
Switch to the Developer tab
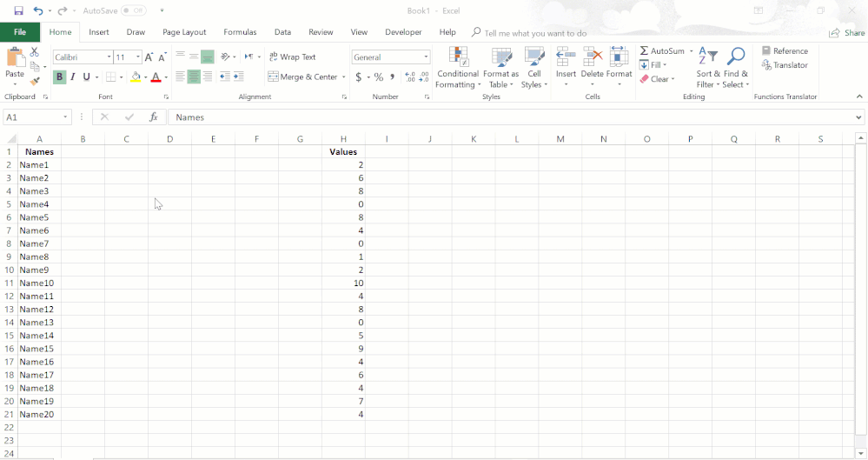point(403,32)
